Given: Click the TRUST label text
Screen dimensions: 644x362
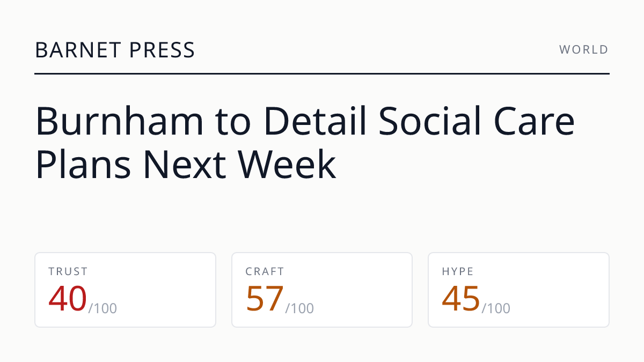Looking at the screenshot, I should click(x=68, y=271).
